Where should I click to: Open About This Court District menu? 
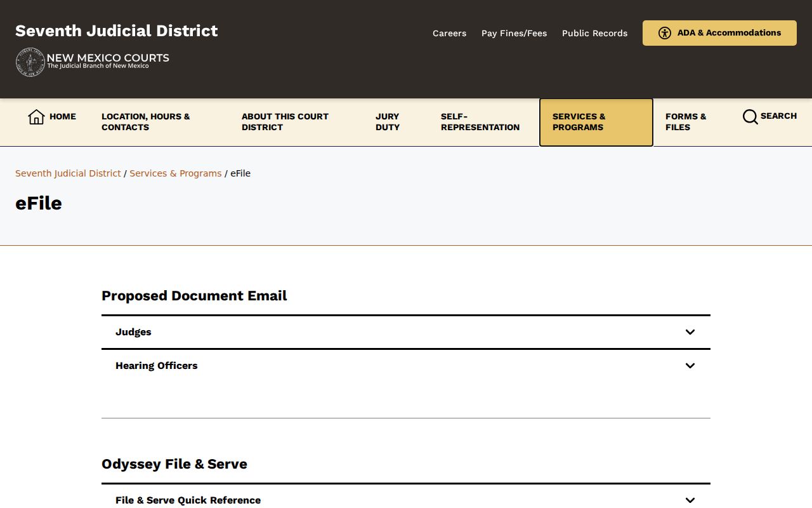(x=285, y=122)
